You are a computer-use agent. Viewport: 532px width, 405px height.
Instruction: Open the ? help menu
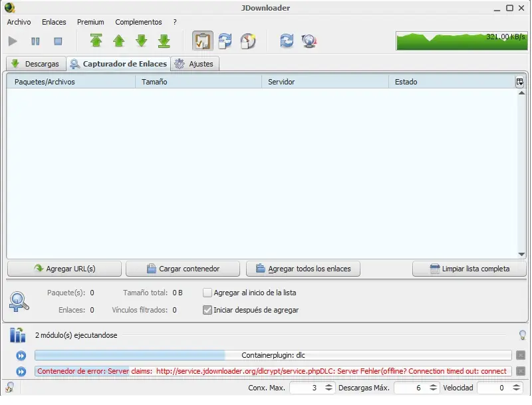175,22
